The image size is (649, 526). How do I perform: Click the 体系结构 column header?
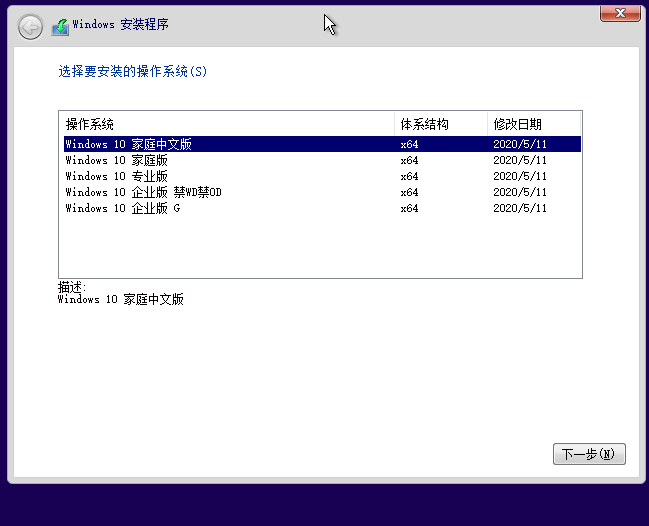(441, 124)
